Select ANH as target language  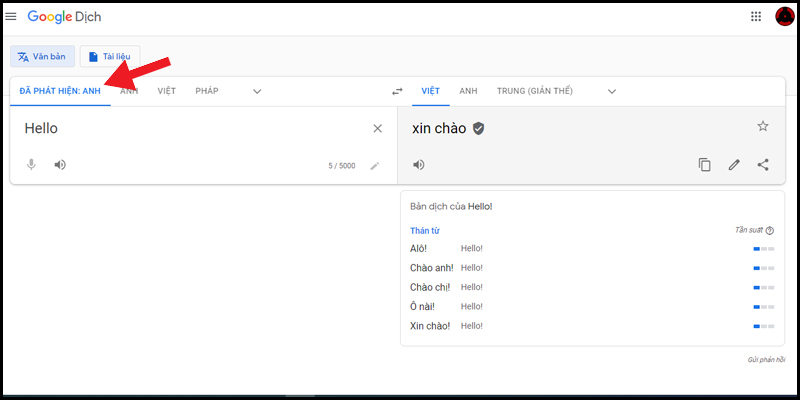click(x=468, y=91)
